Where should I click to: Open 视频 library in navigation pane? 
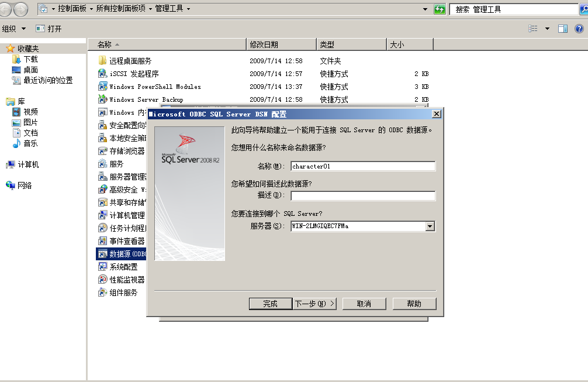[x=31, y=112]
